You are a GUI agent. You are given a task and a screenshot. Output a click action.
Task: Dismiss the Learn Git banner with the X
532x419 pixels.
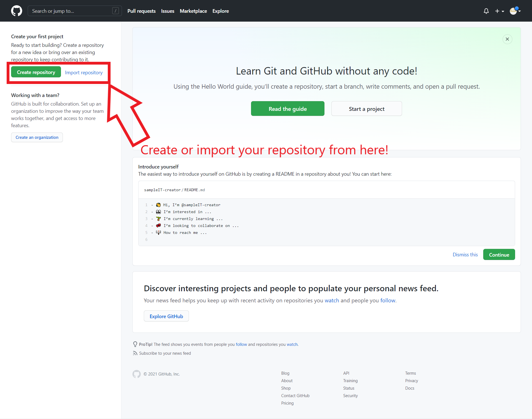[x=507, y=39]
